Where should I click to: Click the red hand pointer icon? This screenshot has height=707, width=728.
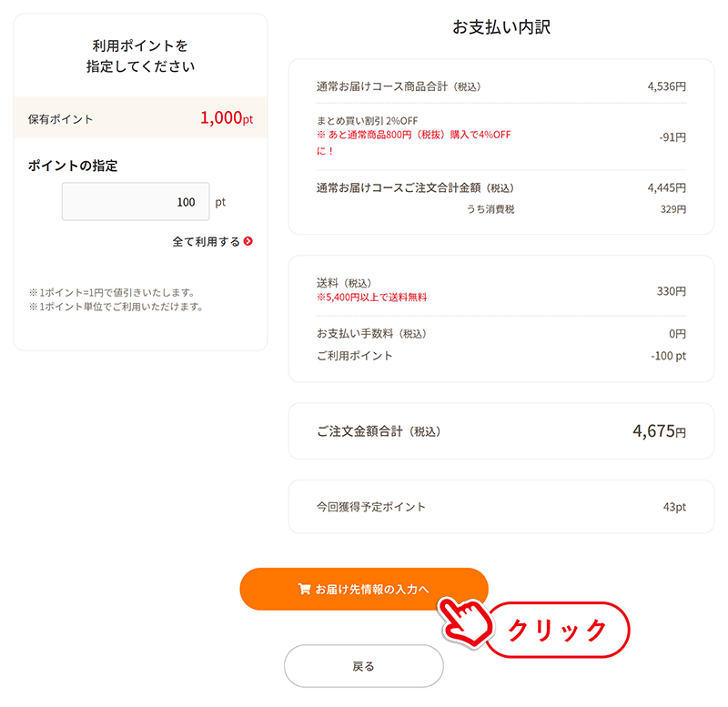465,621
